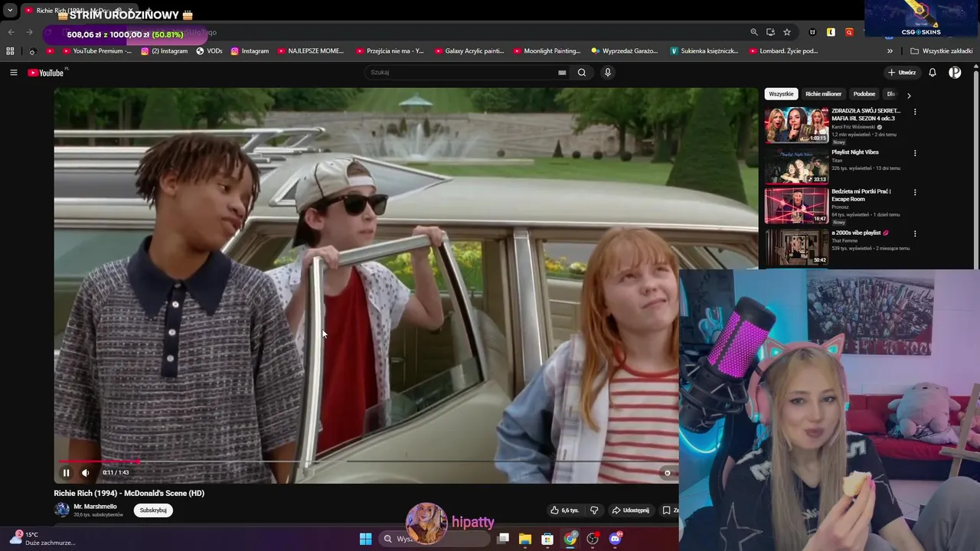This screenshot has width=980, height=551.
Task: Open the a 2000s vibe playlist title
Action: (x=860, y=233)
